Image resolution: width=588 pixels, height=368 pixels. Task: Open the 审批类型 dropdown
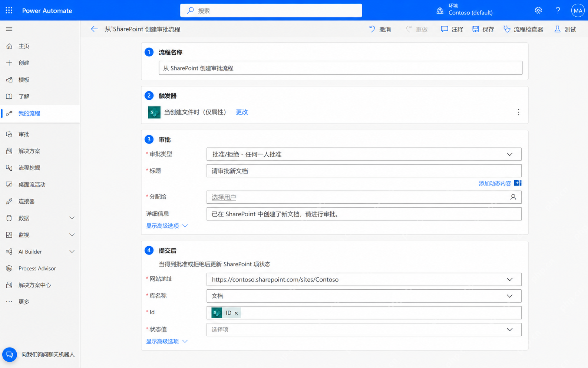click(364, 154)
